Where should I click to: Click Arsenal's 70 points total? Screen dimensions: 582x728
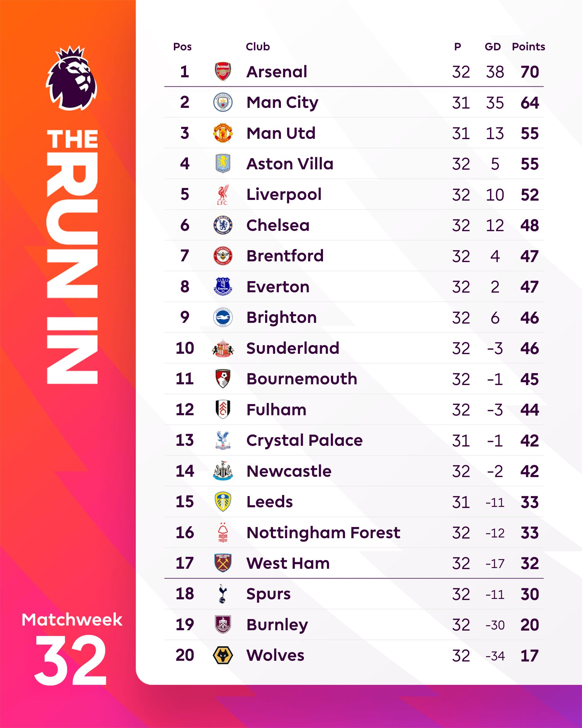point(530,72)
